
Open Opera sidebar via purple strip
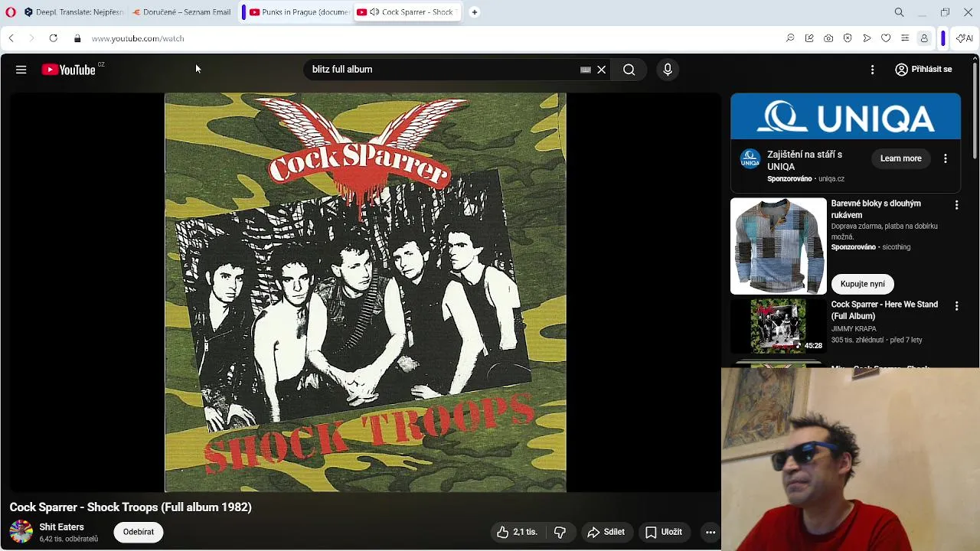pos(943,38)
